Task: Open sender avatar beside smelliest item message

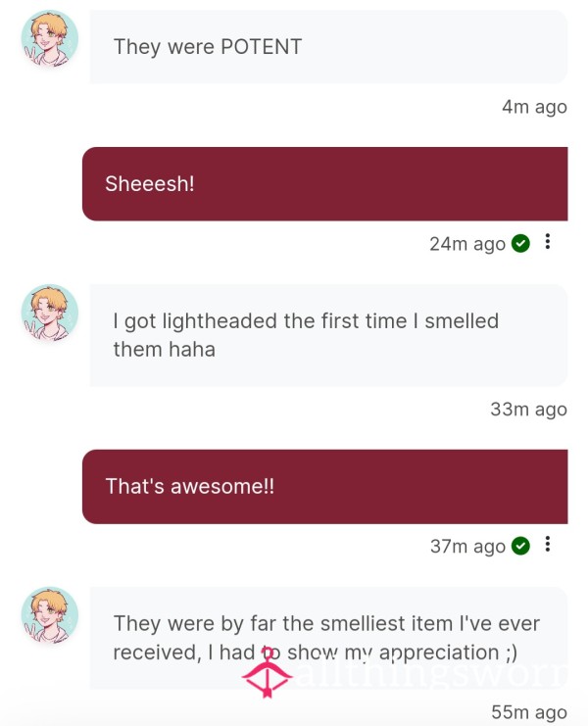Action: pyautogui.click(x=50, y=616)
